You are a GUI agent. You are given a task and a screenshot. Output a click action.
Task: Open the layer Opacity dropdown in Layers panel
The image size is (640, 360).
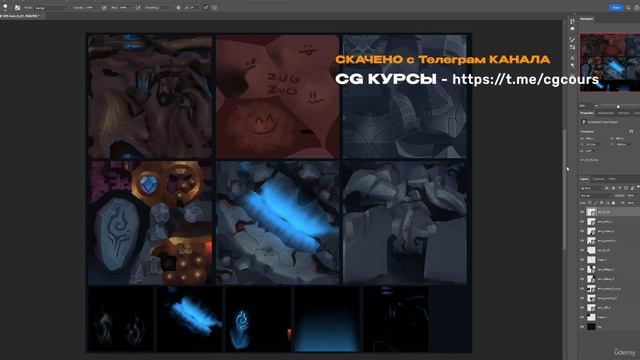(x=631, y=196)
